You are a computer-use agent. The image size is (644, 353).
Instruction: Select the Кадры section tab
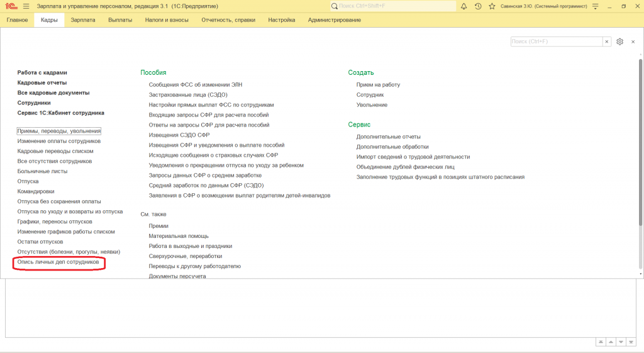tap(49, 20)
